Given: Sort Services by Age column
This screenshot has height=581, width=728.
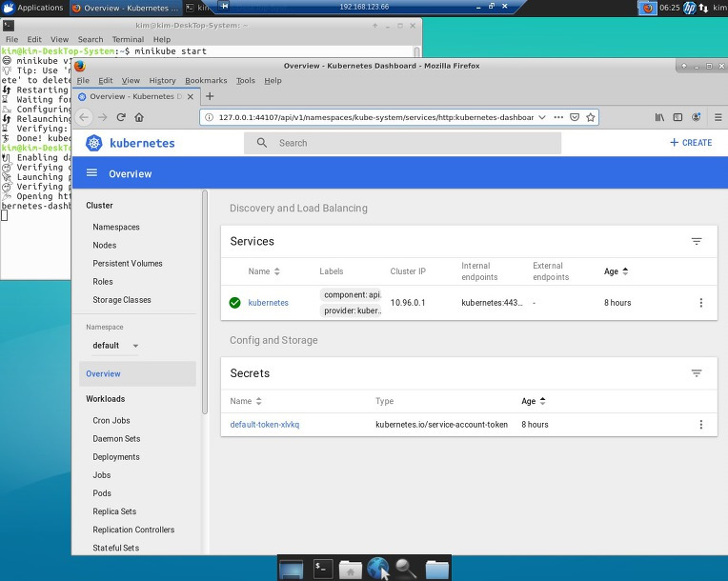Looking at the screenshot, I should coord(616,271).
